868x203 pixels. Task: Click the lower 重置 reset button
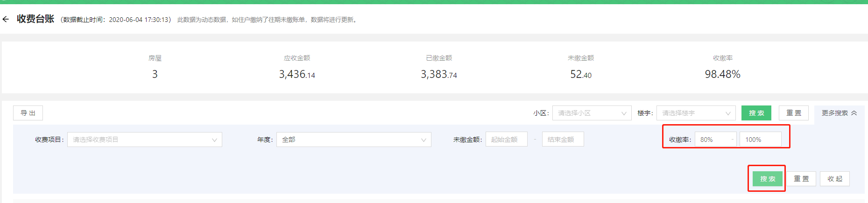(x=801, y=179)
